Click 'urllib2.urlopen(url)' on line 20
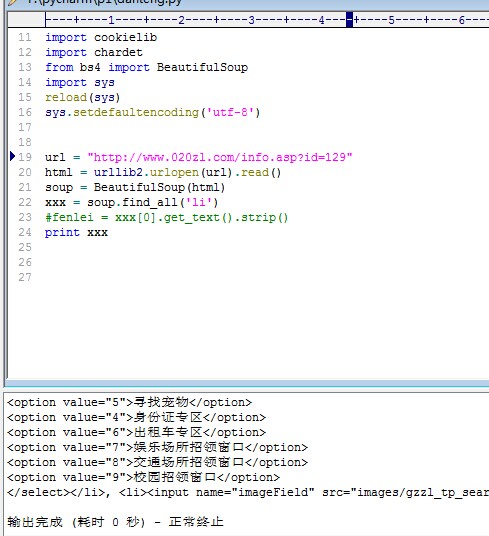This screenshot has height=536, width=489. point(162,172)
